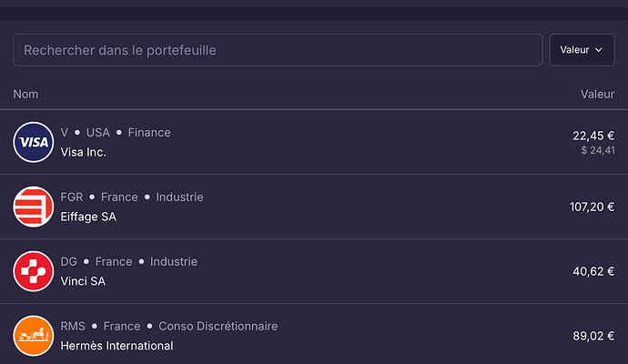Viewport: 628px width, 364px height.
Task: Open the Vinci SA holding
Action: [314, 271]
